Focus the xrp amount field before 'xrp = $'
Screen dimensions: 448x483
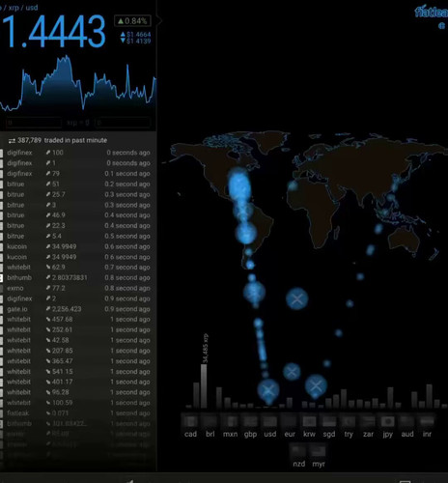[x=34, y=123]
